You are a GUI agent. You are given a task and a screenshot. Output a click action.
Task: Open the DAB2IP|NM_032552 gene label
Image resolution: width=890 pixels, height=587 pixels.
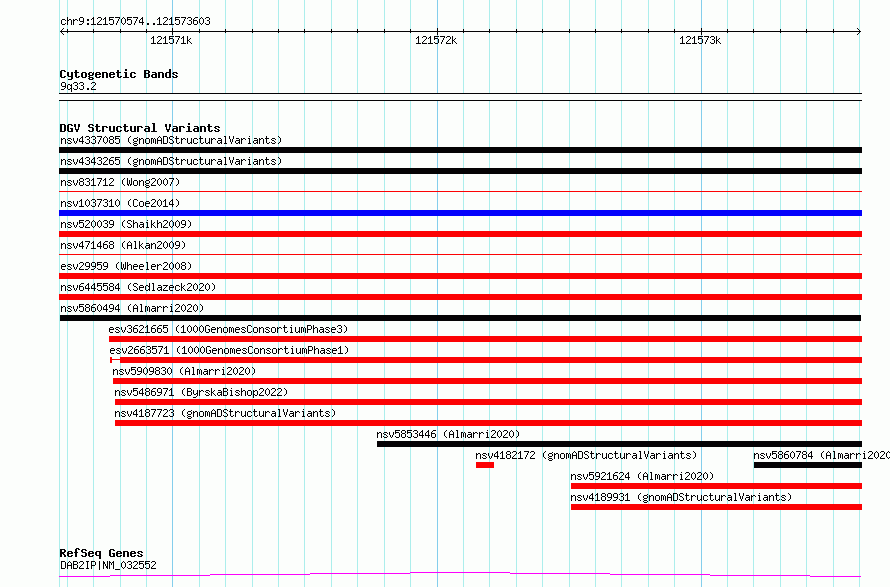[108, 565]
